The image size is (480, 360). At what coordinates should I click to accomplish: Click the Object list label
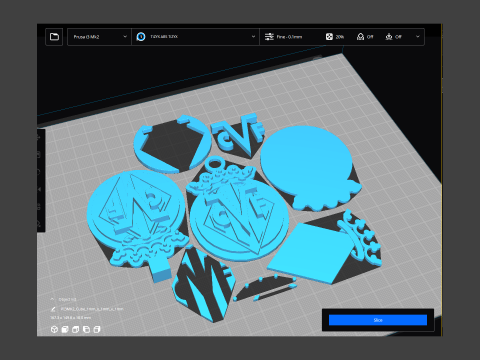(68, 299)
